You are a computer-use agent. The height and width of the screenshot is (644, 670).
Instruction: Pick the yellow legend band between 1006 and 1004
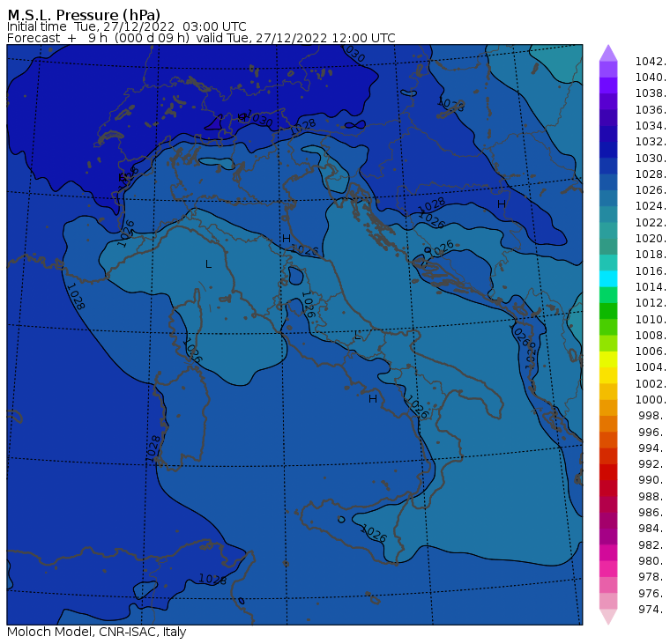point(608,359)
